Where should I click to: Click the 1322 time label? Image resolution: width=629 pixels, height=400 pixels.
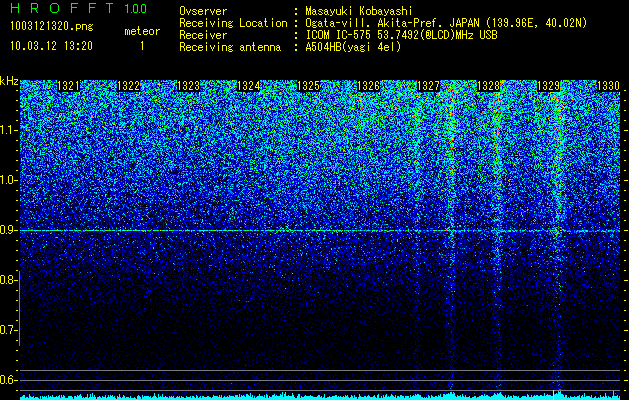[x=128, y=86]
